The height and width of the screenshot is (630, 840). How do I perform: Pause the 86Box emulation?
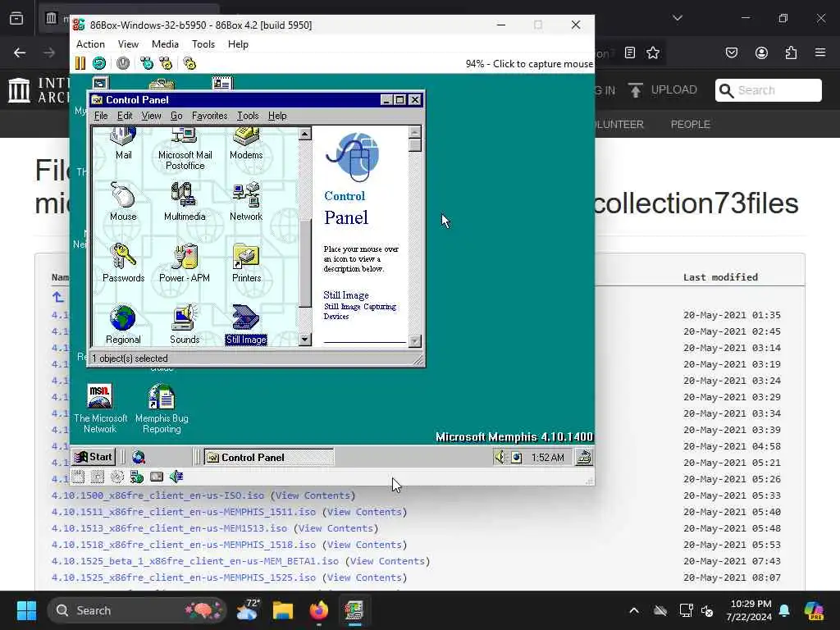80,63
